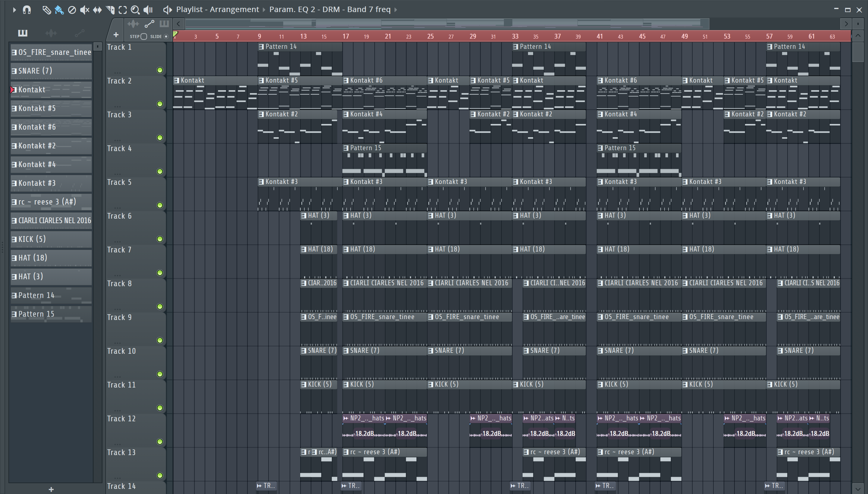Click the horizontal overview scrollbar
Viewport: 868px width, 494px height.
coord(447,24)
